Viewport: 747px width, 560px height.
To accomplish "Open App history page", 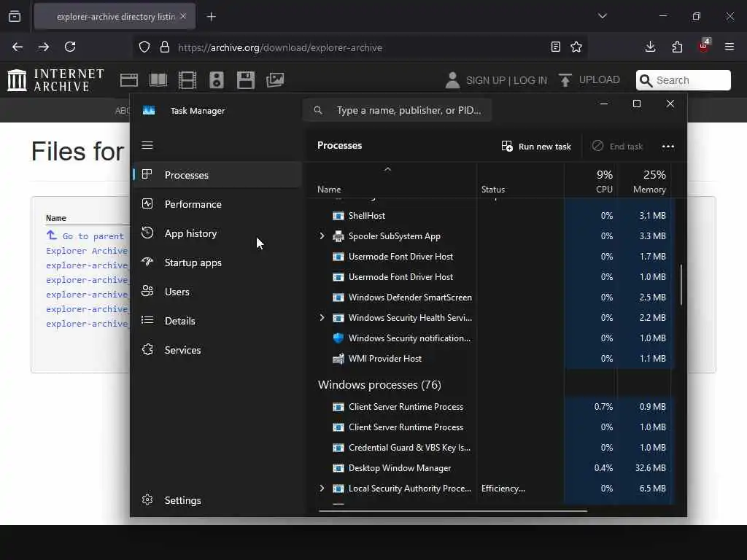I will pyautogui.click(x=217, y=233).
